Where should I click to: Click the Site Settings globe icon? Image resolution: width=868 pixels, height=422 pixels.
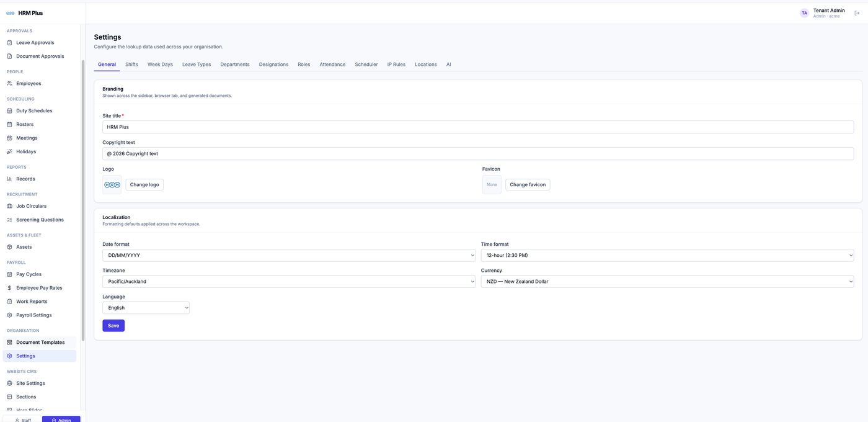tap(9, 384)
